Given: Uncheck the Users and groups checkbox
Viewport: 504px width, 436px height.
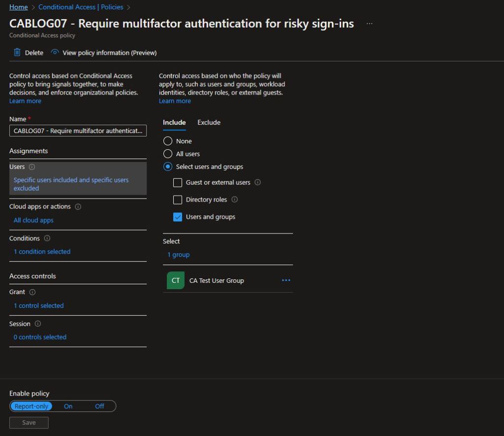Looking at the screenshot, I should (x=178, y=217).
